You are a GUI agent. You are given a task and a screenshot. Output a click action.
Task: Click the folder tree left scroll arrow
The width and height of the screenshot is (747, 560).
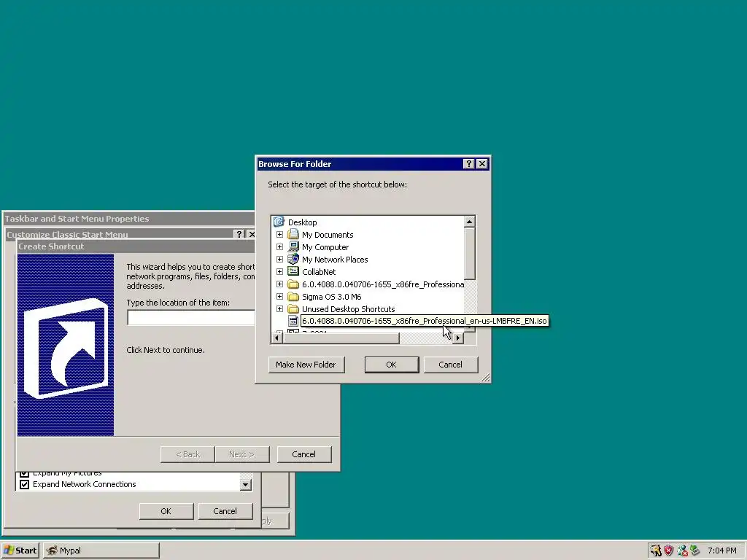[276, 338]
